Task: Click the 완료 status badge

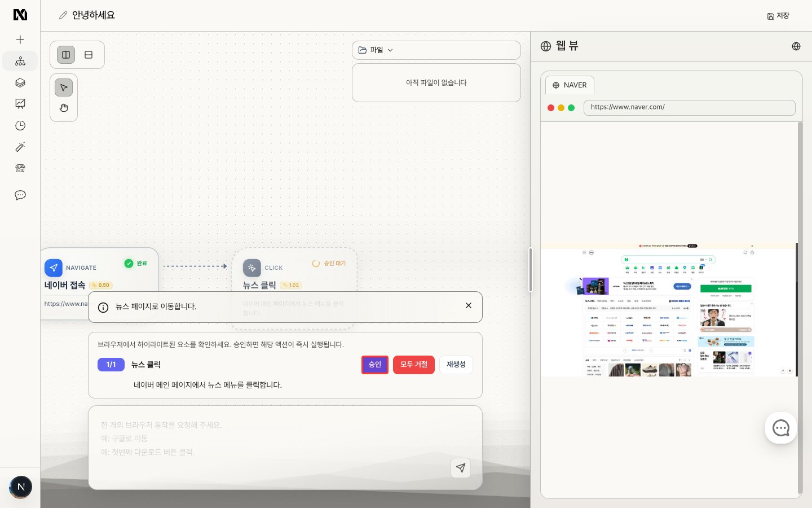Action: 136,263
